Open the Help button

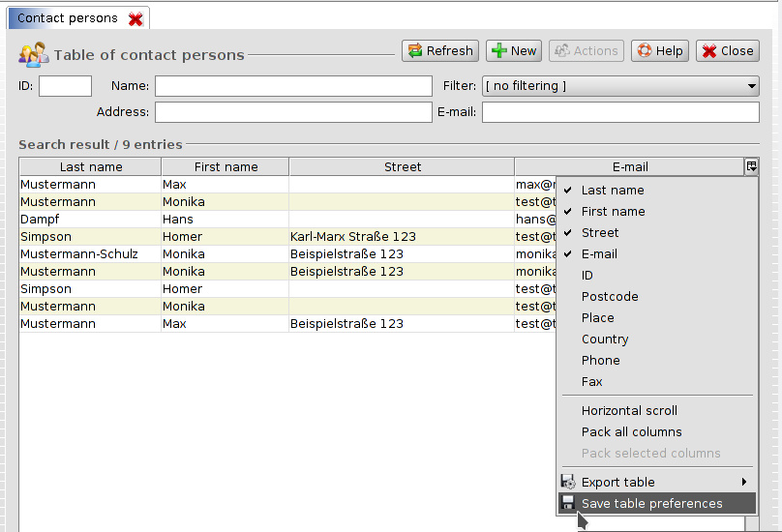659,51
